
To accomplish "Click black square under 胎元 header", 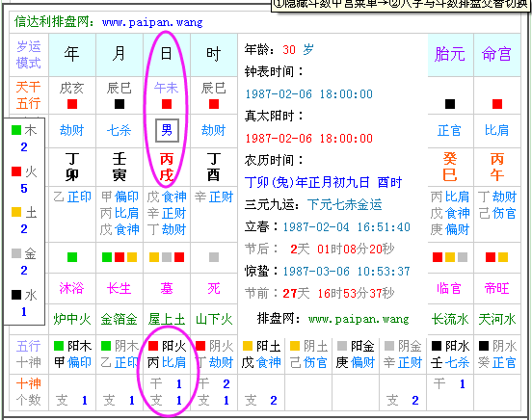I will point(450,104).
